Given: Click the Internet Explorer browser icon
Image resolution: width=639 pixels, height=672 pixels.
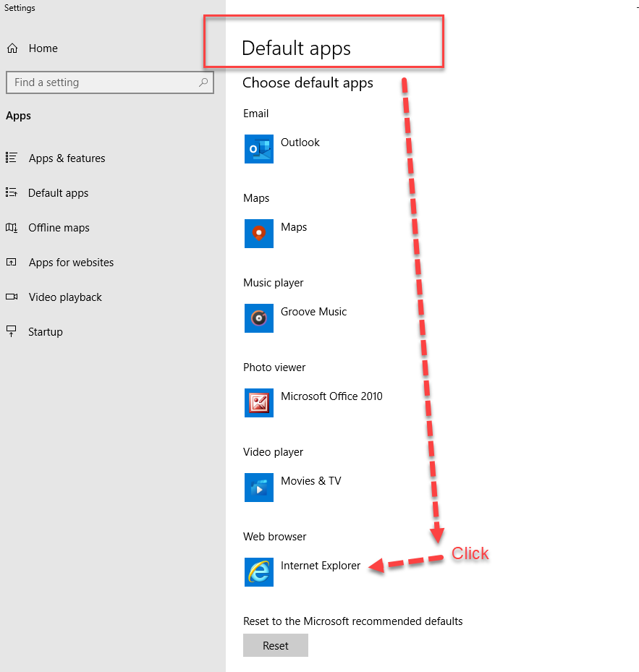Looking at the screenshot, I should (x=258, y=572).
